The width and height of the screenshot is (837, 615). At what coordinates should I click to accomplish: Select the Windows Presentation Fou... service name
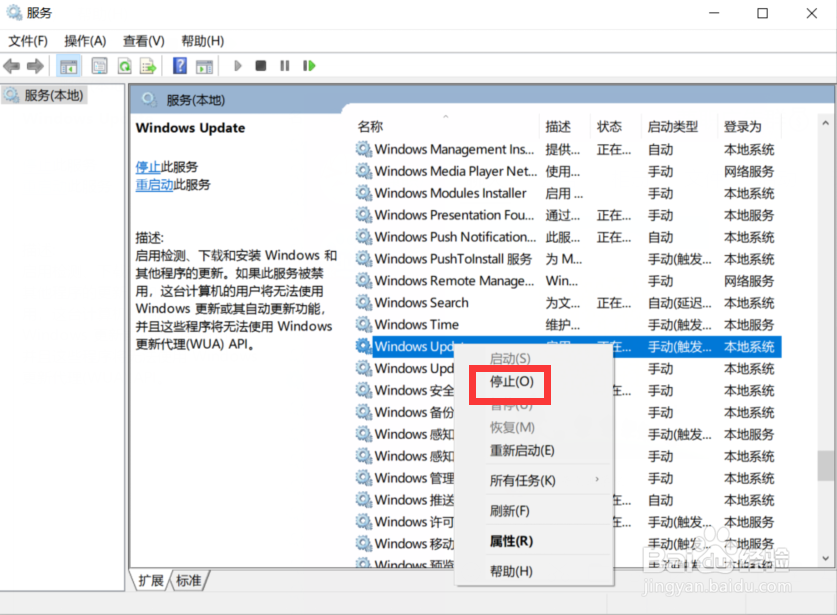point(454,215)
